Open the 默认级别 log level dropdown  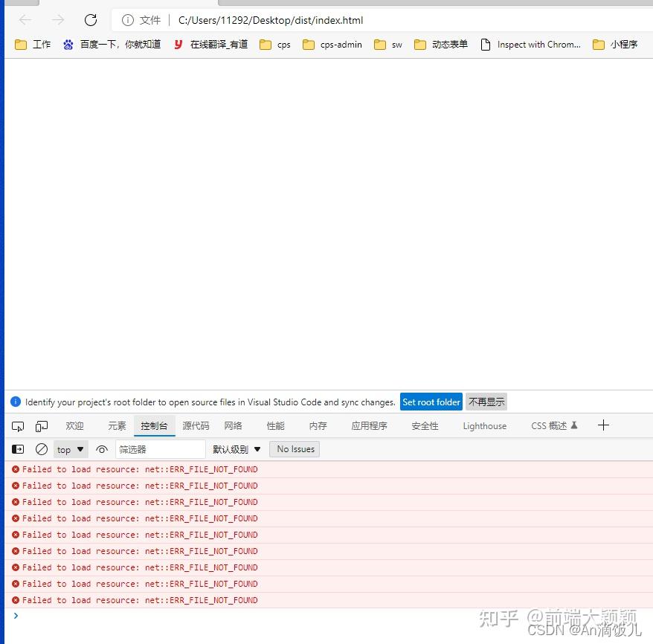[234, 448]
